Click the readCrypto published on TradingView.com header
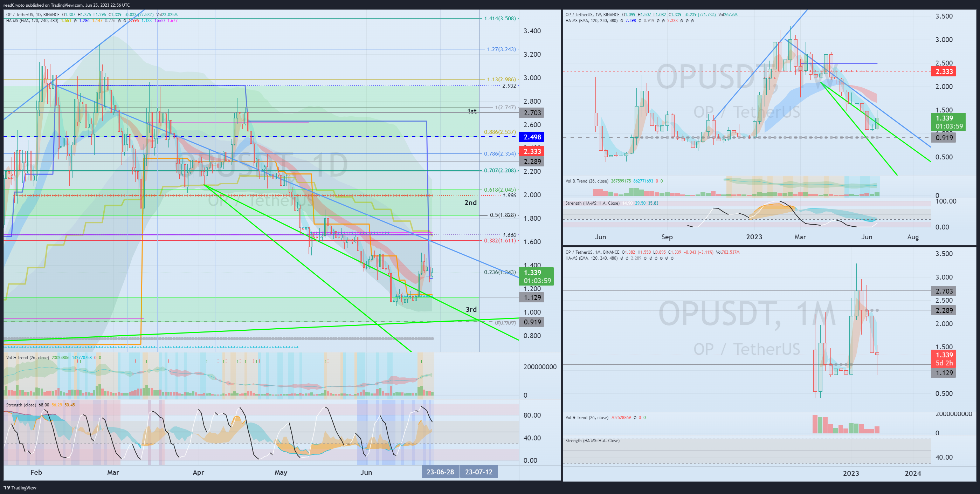 pos(67,5)
